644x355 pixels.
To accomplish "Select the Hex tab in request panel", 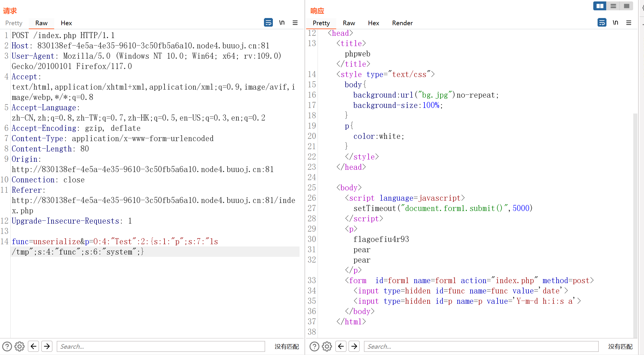I will pyautogui.click(x=66, y=23).
